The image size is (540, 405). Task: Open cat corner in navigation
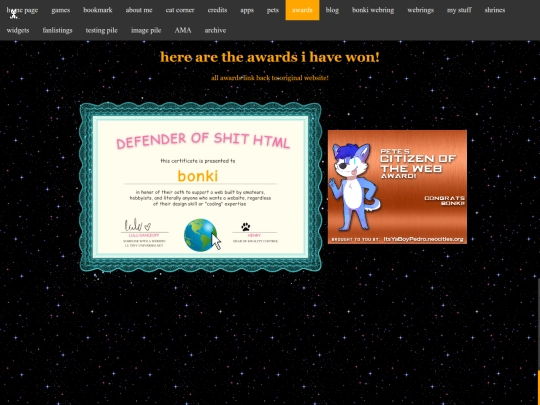tap(180, 10)
